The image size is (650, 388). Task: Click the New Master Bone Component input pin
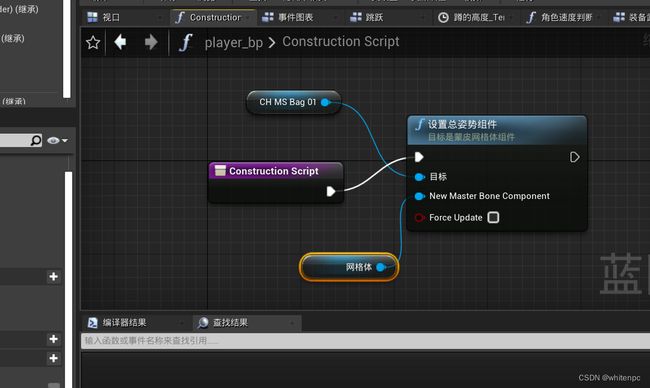pos(420,196)
